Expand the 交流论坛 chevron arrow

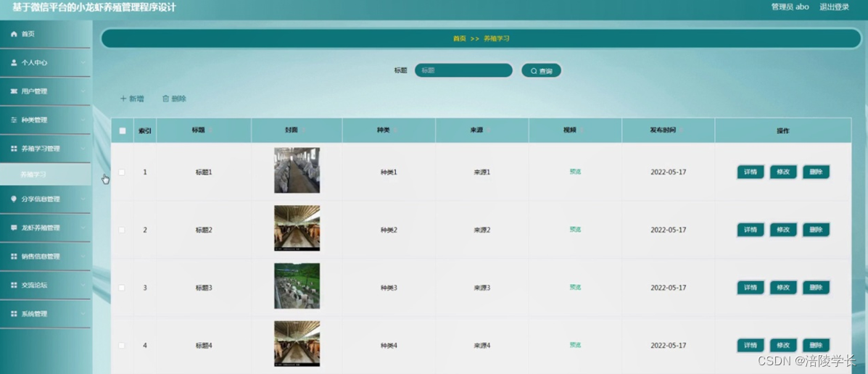[83, 285]
